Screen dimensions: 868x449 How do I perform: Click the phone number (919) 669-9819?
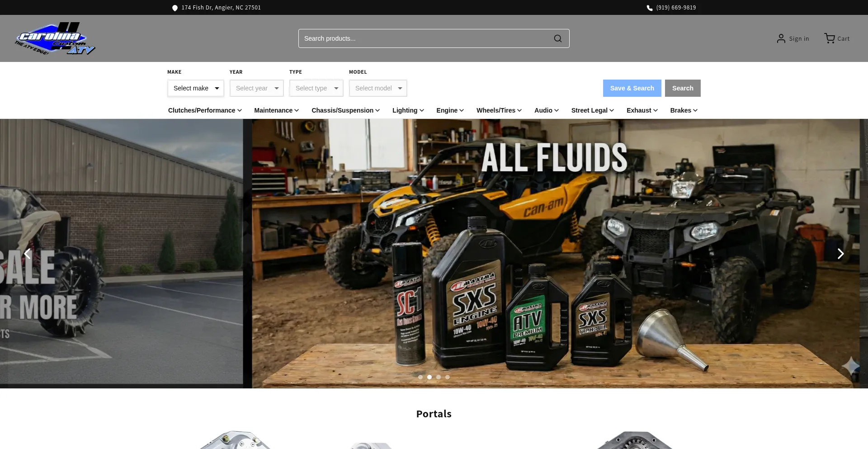coord(676,8)
